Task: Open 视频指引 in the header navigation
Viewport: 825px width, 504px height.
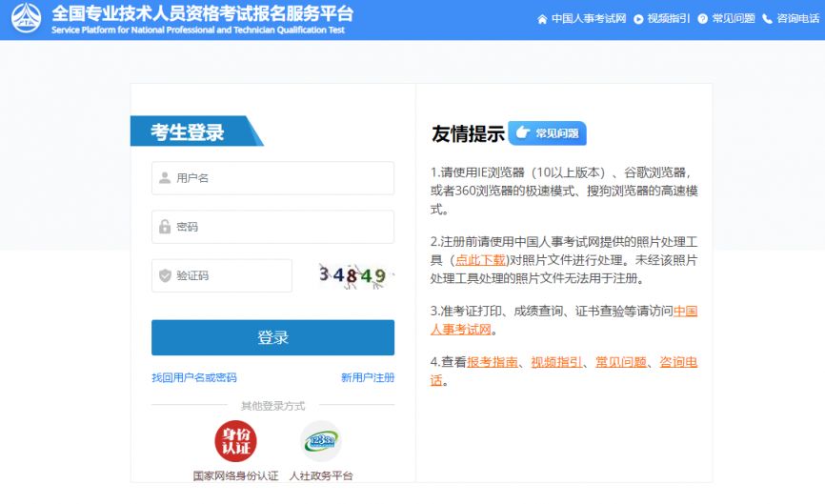Action: coord(668,19)
